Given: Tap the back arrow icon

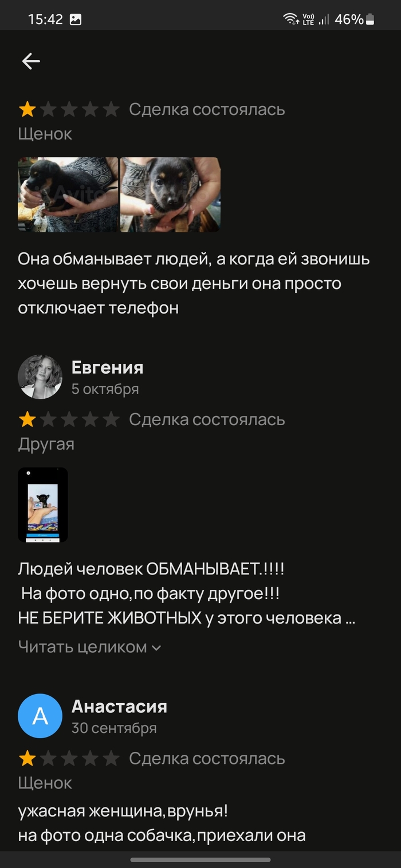Looking at the screenshot, I should [x=31, y=61].
